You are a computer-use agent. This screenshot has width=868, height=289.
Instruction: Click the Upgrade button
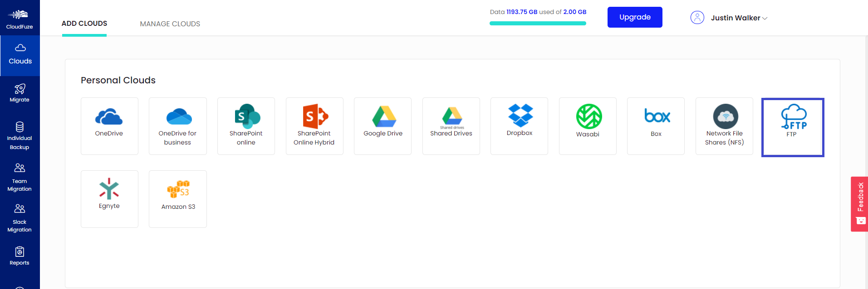click(635, 17)
